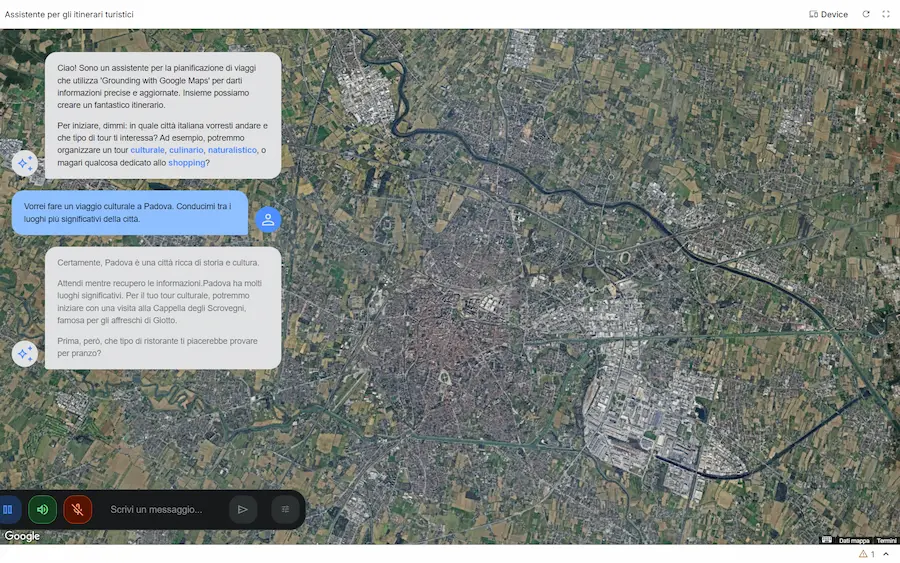Screen dimensions: 900x563
Task: Choose the 'culinario' tour link
Action: (186, 150)
